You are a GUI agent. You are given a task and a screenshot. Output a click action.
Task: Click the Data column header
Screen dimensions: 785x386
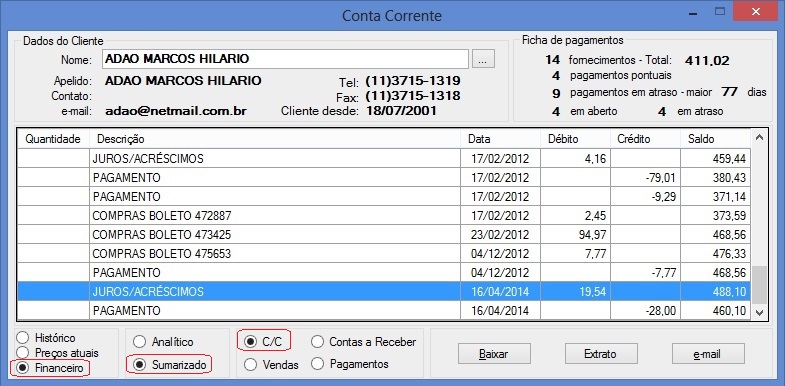click(501, 139)
